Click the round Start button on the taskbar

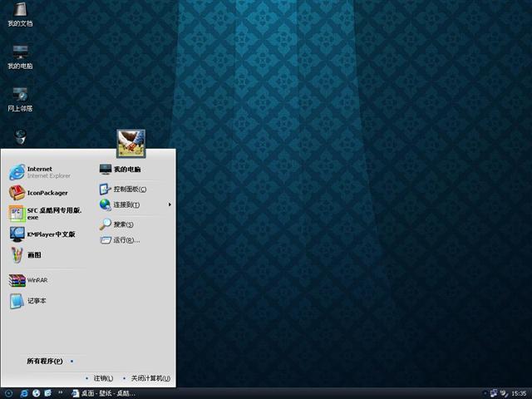(x=8, y=393)
